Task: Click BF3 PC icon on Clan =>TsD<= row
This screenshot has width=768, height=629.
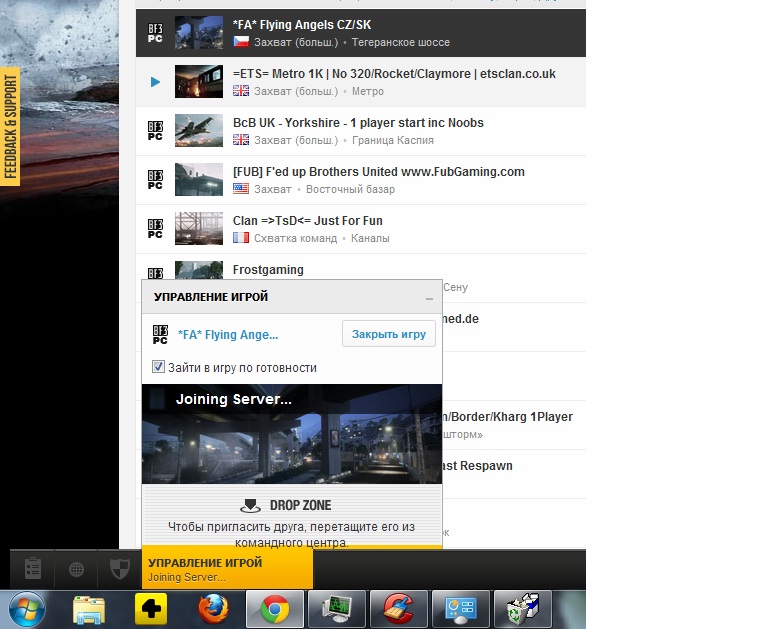Action: [155, 229]
